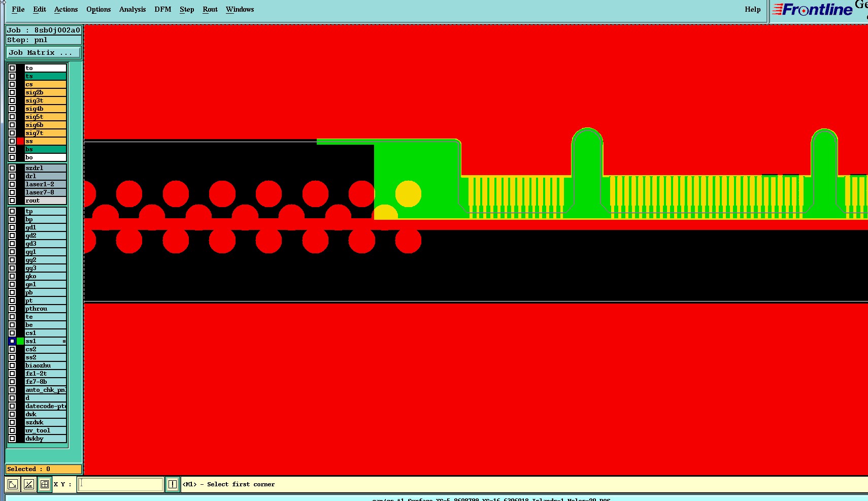Screen dimensions: 868x501
Task: Select the bo layer name
Action: tap(46, 157)
